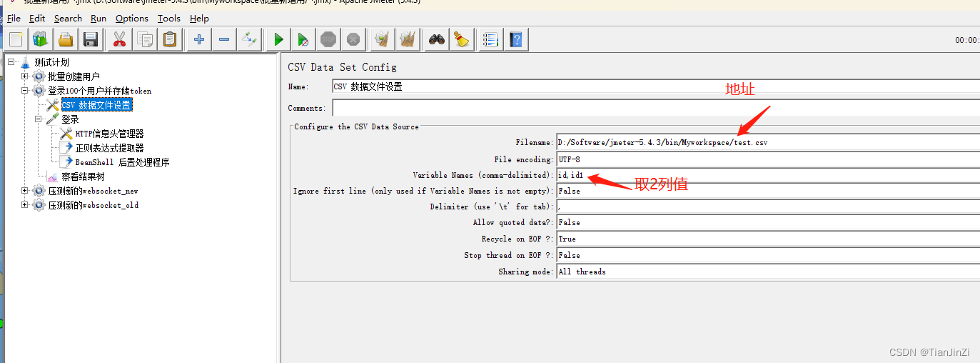Click the Cut scissors icon
This screenshot has height=363, width=980.
point(119,39)
